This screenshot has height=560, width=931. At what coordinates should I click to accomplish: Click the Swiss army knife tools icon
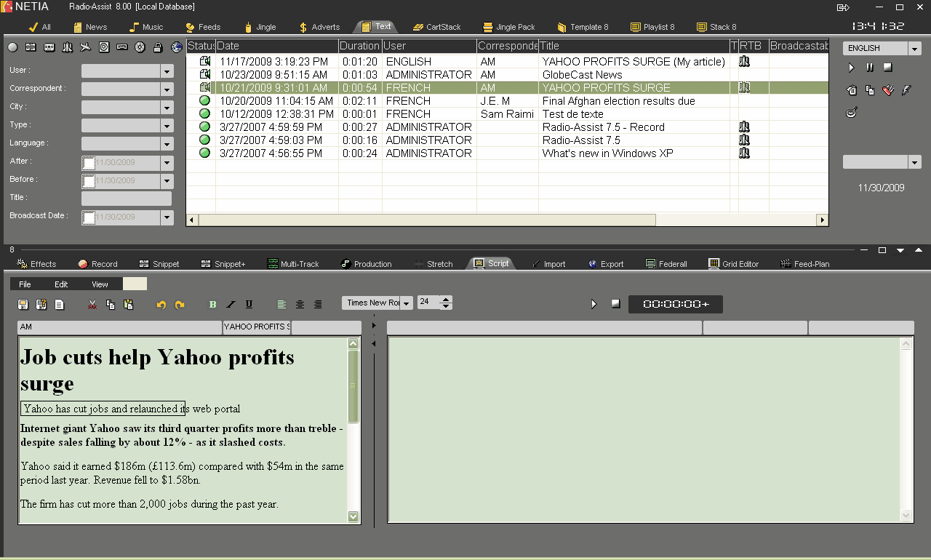(887, 90)
